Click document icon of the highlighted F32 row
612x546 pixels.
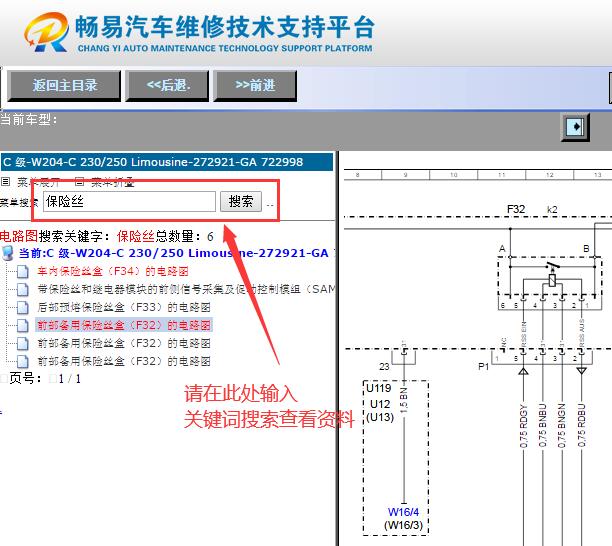pos(23,325)
